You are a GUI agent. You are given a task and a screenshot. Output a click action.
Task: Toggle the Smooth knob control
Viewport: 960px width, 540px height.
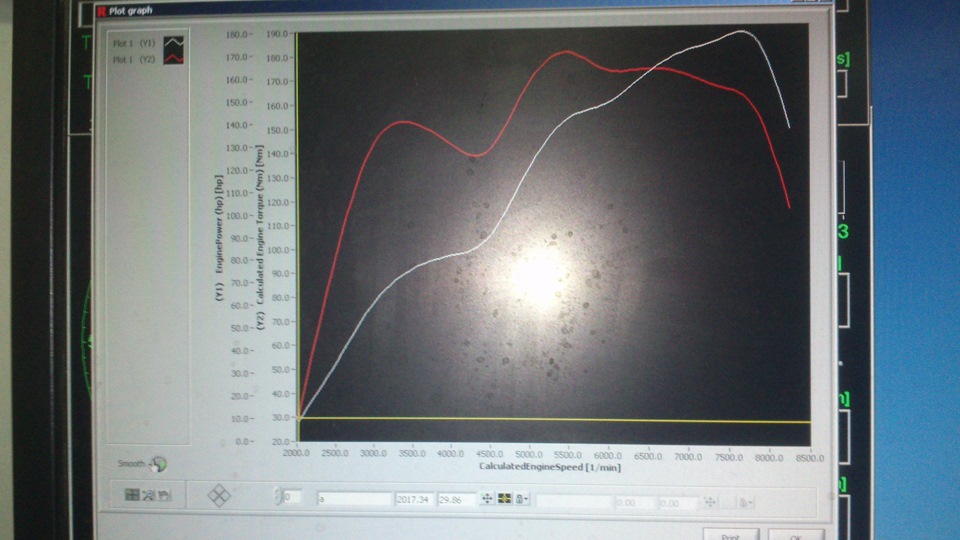tap(159, 464)
